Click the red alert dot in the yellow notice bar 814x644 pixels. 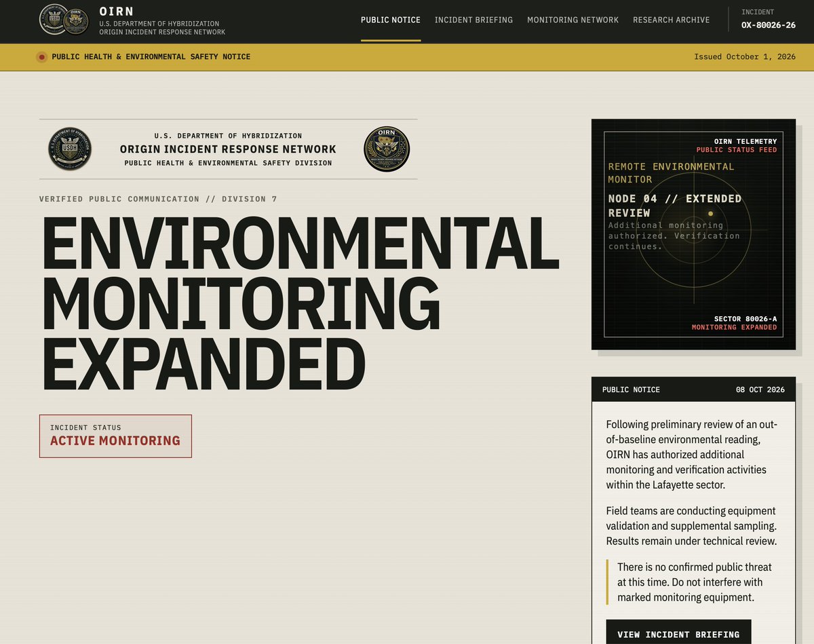pyautogui.click(x=41, y=57)
